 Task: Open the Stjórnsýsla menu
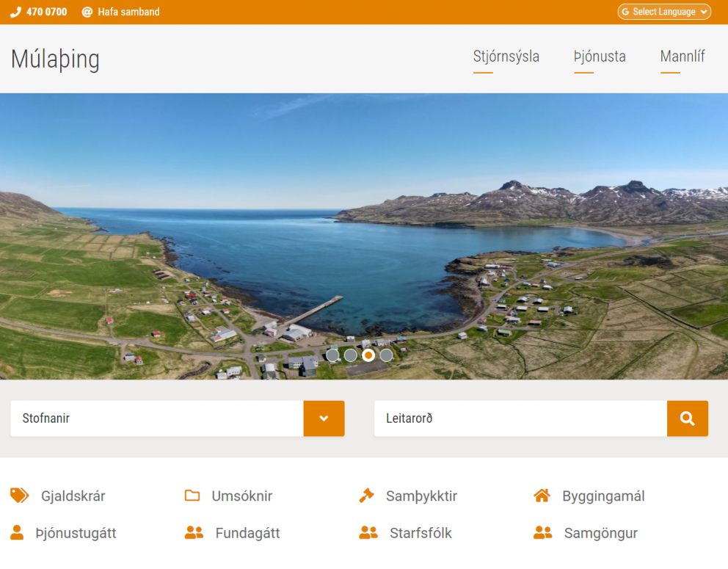(x=506, y=57)
